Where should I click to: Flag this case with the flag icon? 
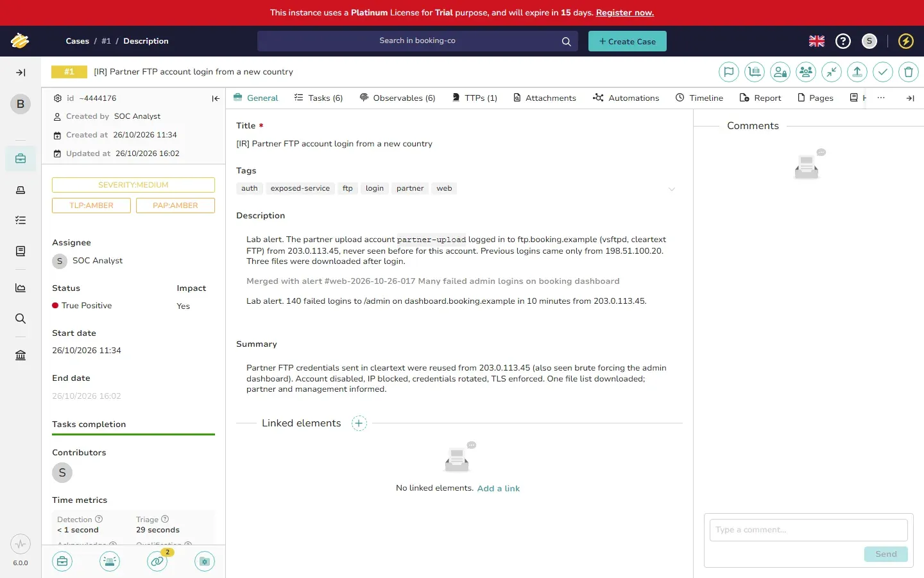coord(729,72)
